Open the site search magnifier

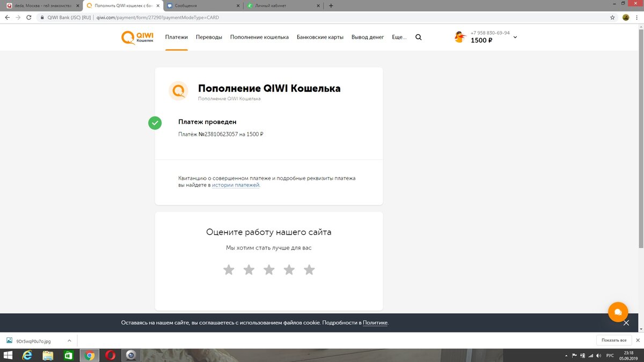(x=419, y=38)
